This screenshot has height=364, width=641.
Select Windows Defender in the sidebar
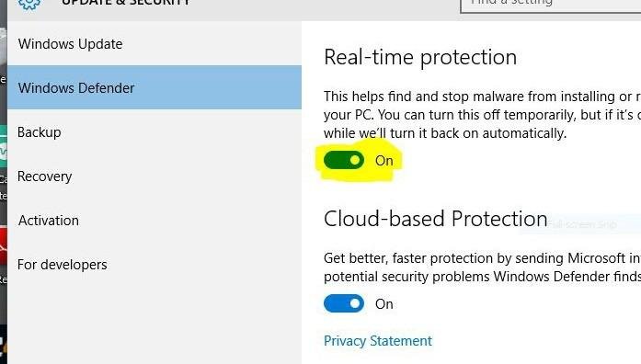155,87
